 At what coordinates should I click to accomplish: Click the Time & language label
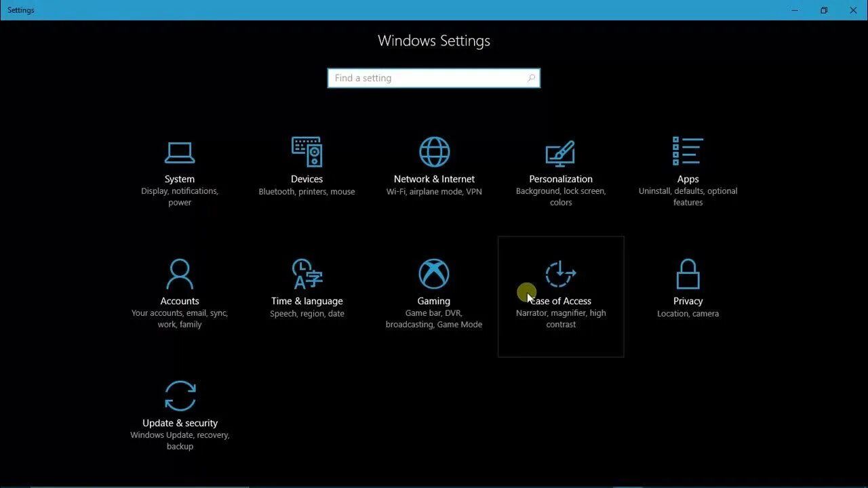(307, 301)
